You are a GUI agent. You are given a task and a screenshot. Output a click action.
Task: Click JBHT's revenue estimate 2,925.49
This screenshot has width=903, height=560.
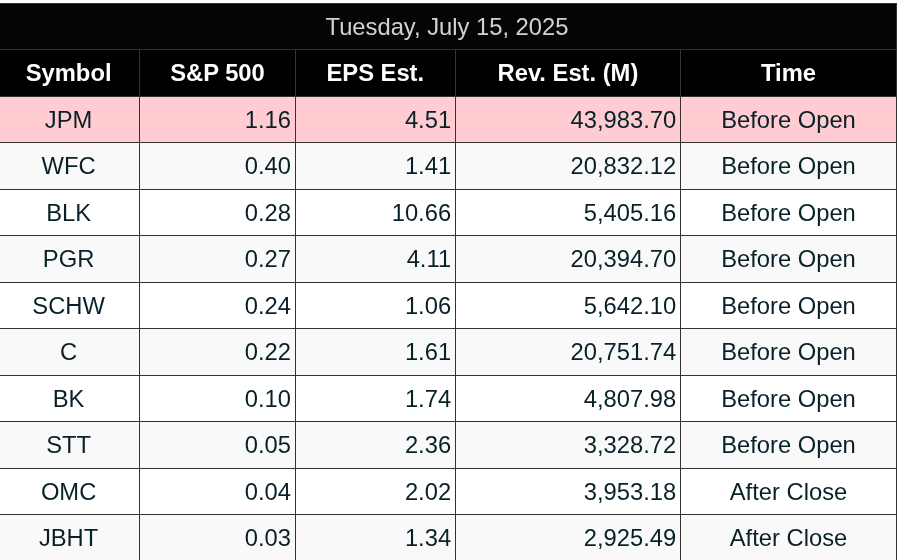click(x=629, y=538)
